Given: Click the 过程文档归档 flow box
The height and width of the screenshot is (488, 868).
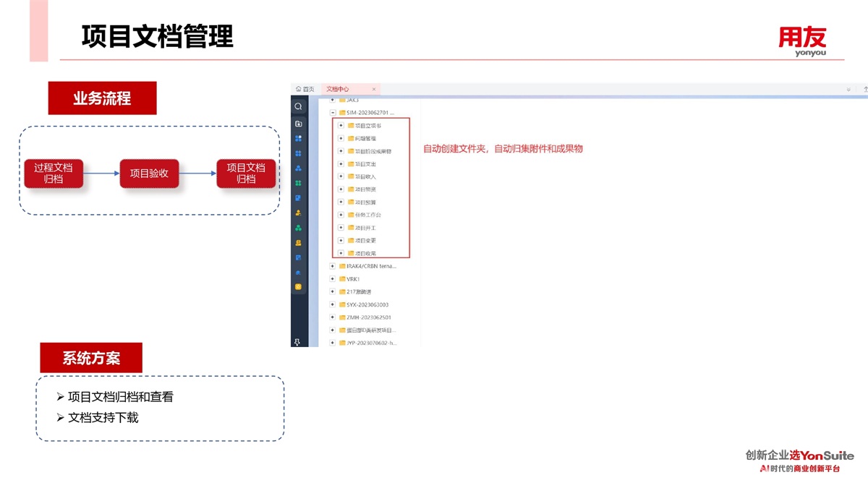Looking at the screenshot, I should click(x=54, y=174).
